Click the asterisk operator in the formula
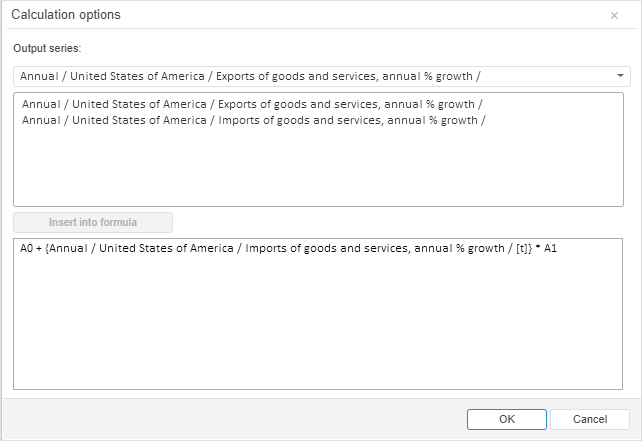Image resolution: width=642 pixels, height=441 pixels. 537,248
